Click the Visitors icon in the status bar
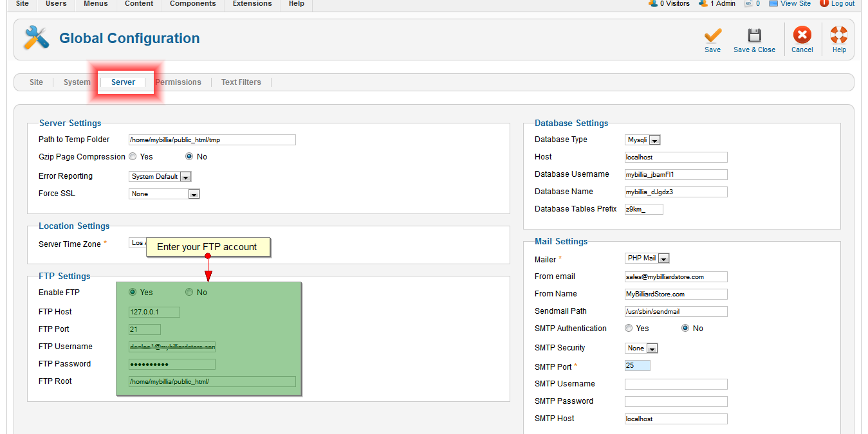The width and height of the screenshot is (868, 434). 653,3
